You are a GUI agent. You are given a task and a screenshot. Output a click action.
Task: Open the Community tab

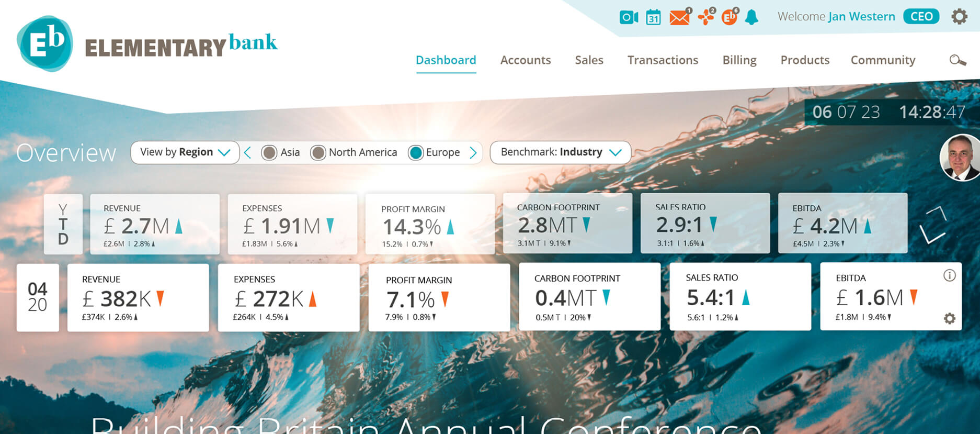click(883, 60)
